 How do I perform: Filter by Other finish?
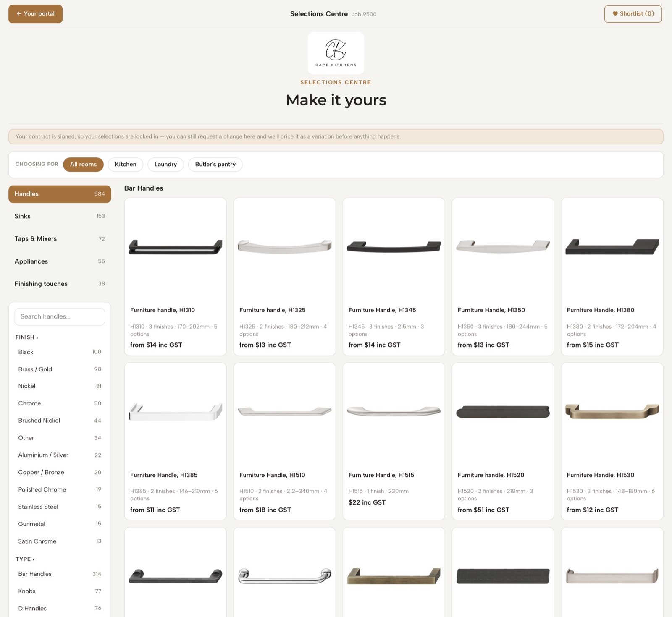pos(60,438)
